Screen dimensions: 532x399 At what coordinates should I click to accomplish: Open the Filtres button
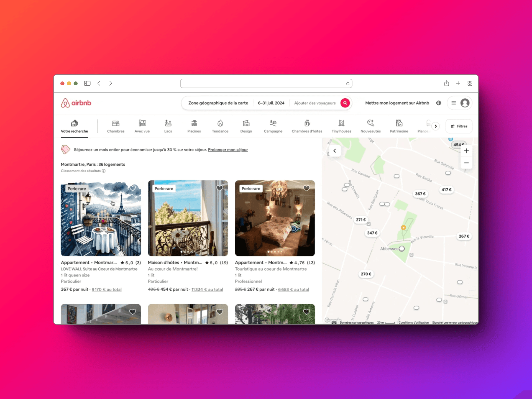coord(459,126)
